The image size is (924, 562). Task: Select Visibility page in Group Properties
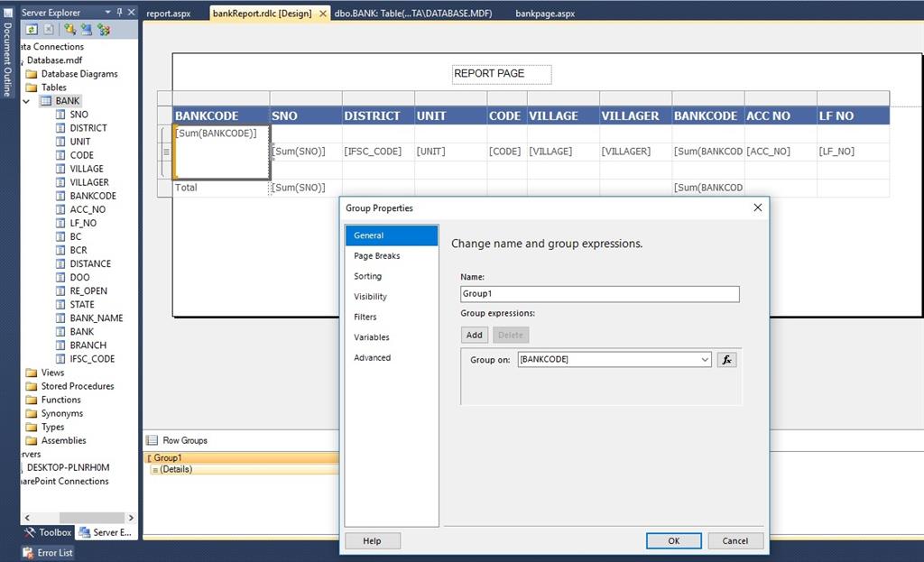click(x=392, y=296)
